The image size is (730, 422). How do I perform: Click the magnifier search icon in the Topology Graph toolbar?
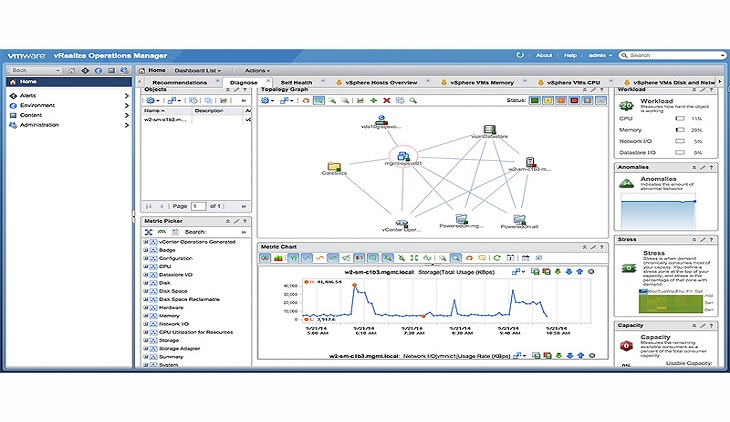coord(413,101)
